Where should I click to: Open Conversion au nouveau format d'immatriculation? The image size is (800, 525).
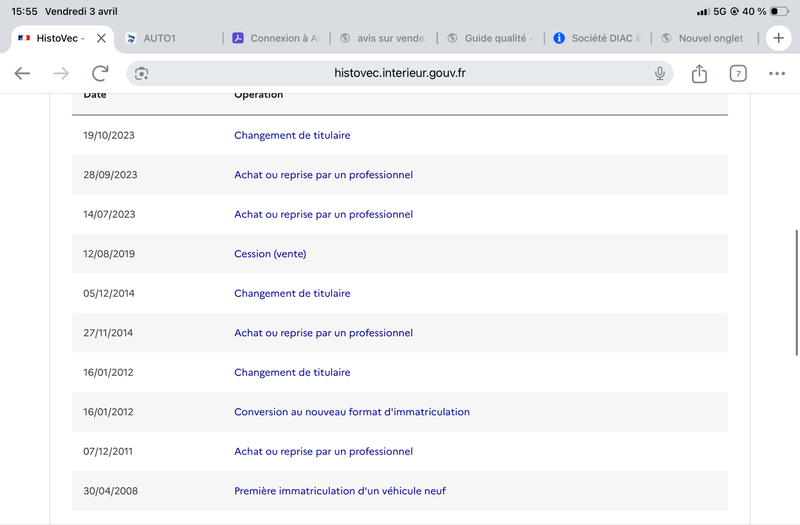352,412
